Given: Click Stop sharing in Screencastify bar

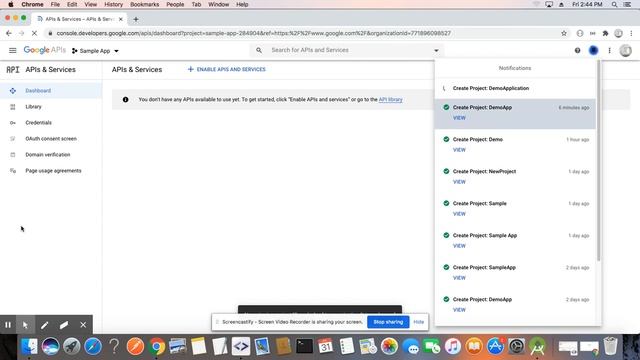Looking at the screenshot, I should click(x=388, y=322).
